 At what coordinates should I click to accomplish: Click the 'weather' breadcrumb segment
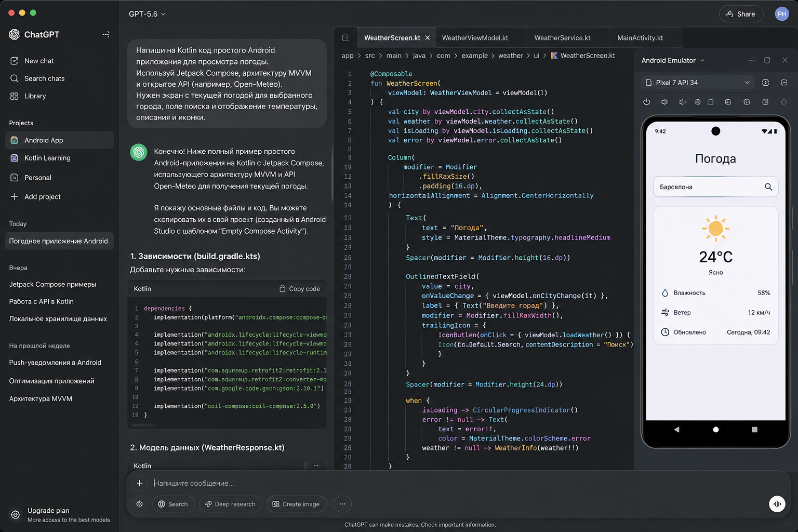pyautogui.click(x=511, y=56)
